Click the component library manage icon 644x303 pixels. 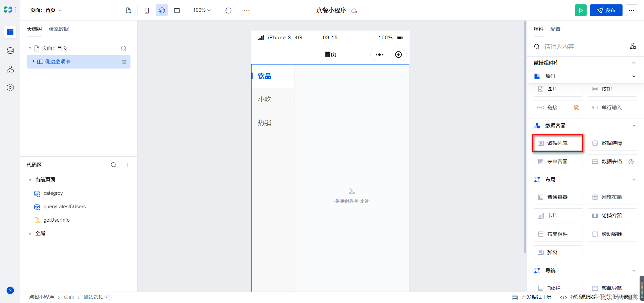point(633,46)
